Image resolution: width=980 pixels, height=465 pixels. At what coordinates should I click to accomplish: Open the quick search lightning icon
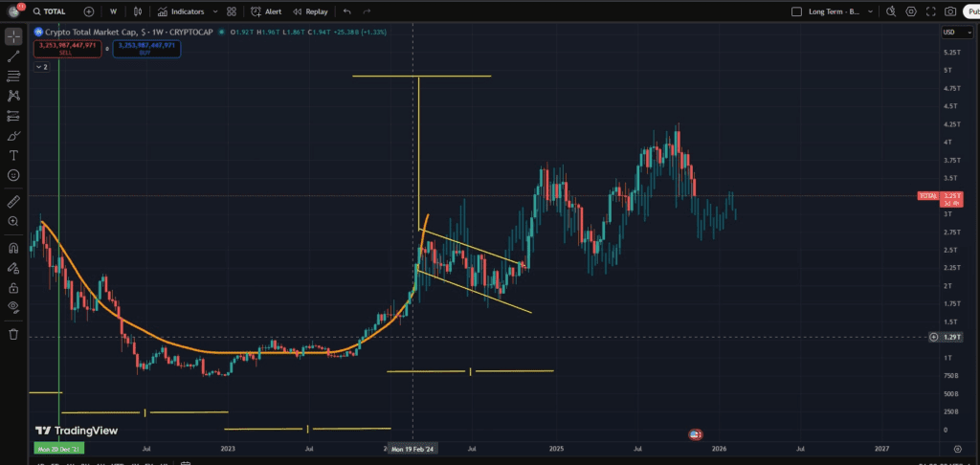(891, 11)
